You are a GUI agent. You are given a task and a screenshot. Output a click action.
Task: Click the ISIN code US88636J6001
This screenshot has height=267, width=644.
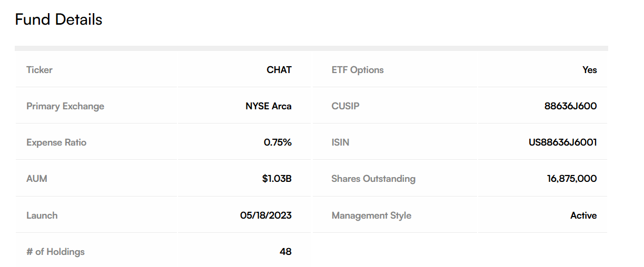click(563, 142)
